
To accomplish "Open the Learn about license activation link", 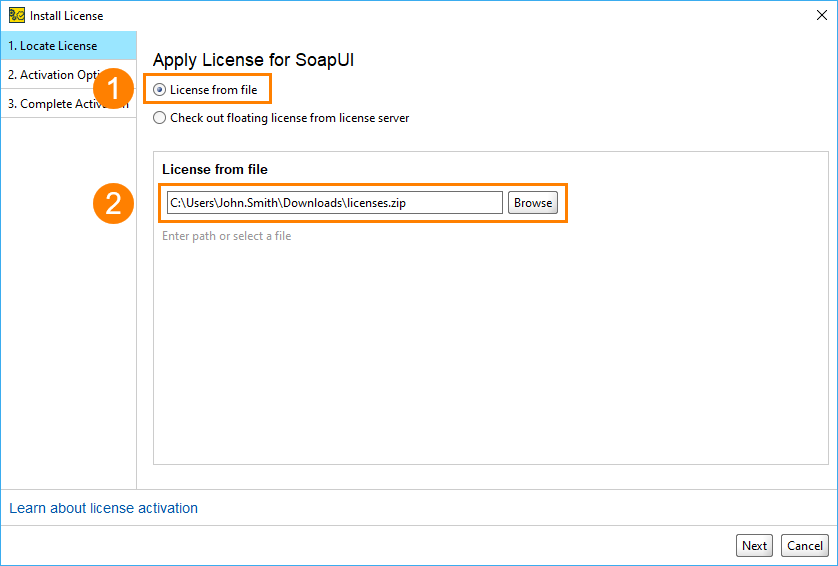I will click(x=103, y=508).
